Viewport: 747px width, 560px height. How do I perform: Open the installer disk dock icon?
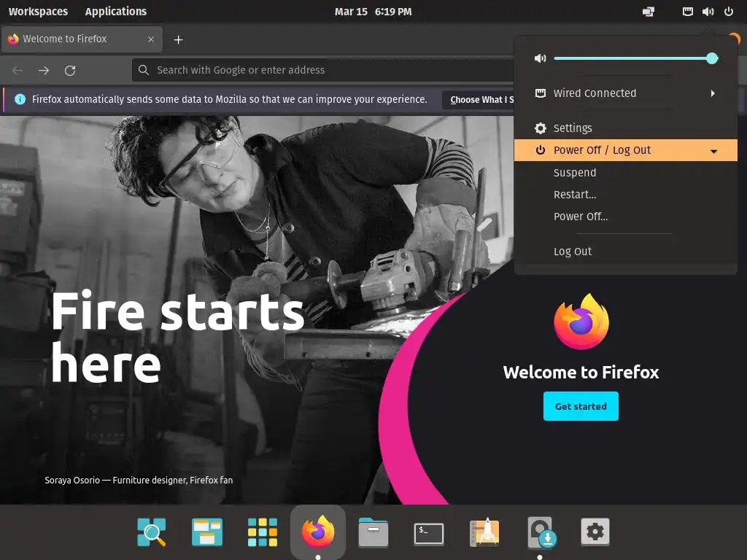(541, 532)
